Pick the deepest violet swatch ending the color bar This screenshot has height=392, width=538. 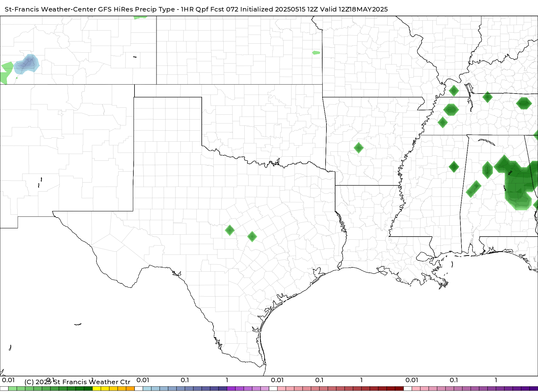pos(534,389)
